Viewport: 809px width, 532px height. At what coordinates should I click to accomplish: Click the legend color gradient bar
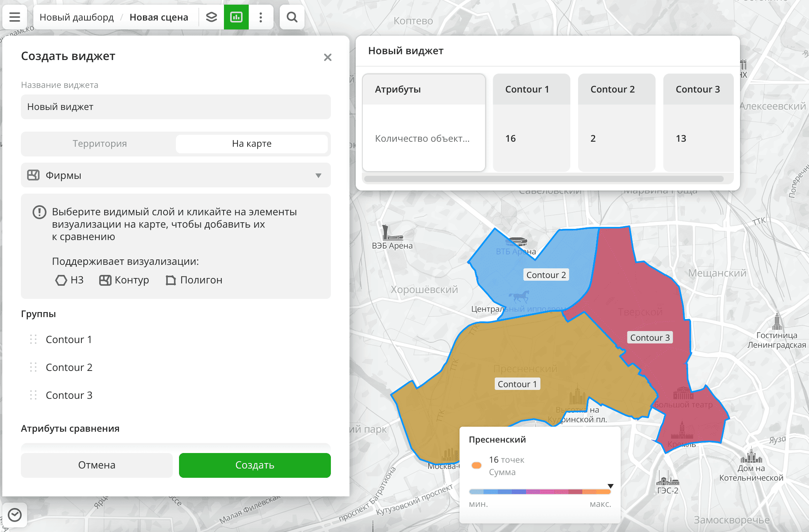[x=540, y=492]
